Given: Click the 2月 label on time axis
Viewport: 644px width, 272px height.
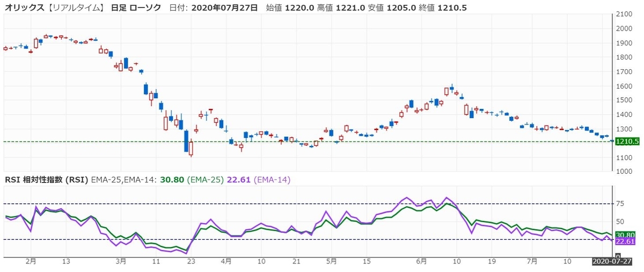Looking at the screenshot, I should click(x=31, y=261).
